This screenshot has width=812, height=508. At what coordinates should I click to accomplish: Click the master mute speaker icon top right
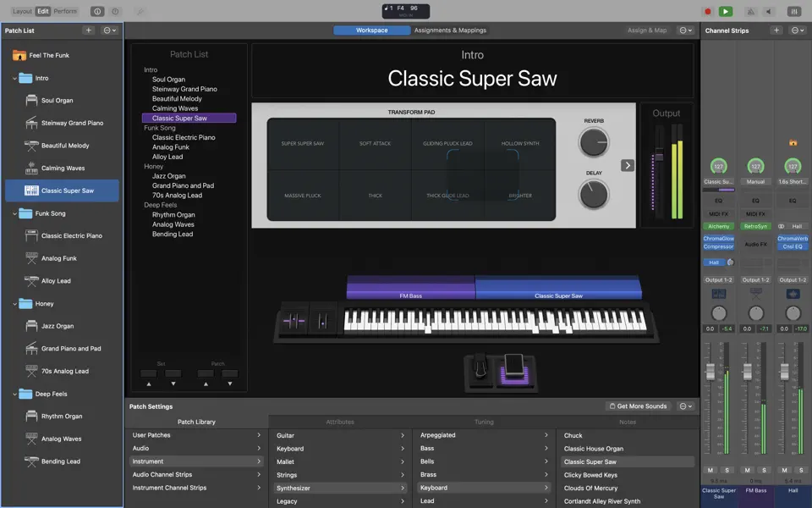pyautogui.click(x=769, y=11)
